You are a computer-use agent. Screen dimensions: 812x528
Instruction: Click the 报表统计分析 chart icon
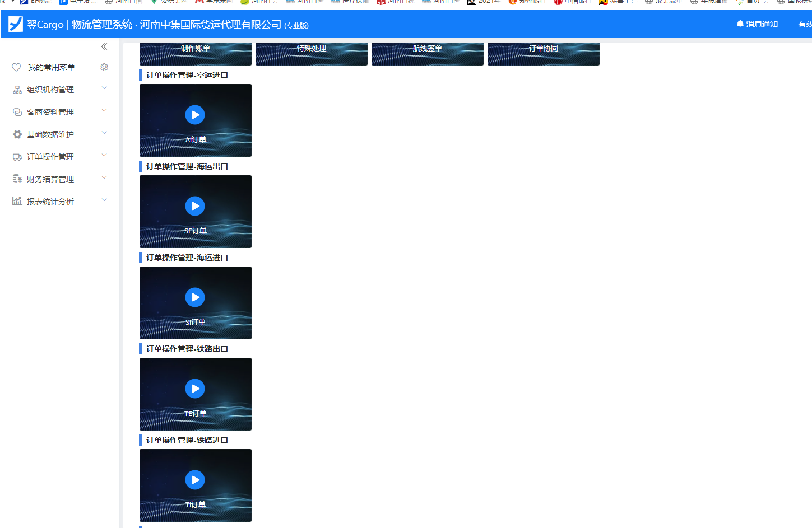click(x=17, y=202)
